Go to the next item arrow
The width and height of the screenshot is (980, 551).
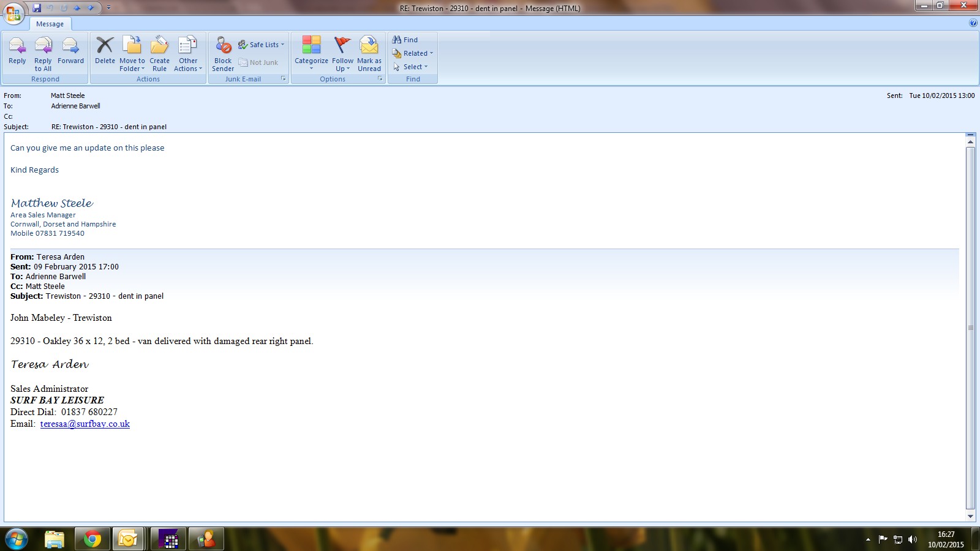click(x=91, y=8)
